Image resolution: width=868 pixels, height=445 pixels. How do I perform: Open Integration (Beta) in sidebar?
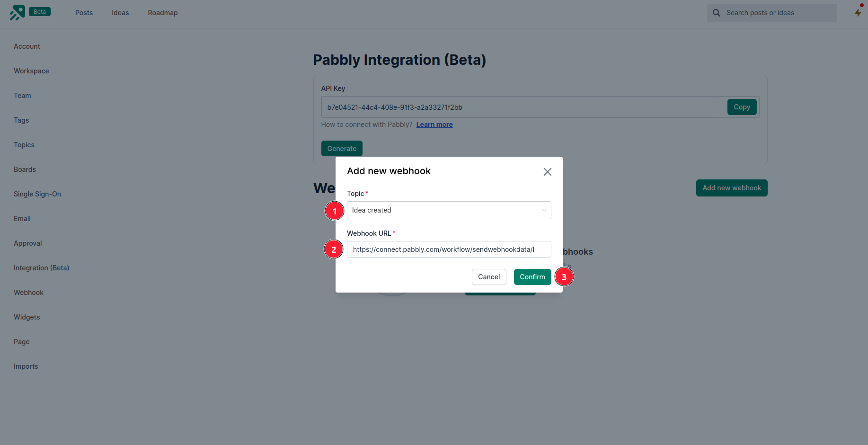pyautogui.click(x=42, y=268)
